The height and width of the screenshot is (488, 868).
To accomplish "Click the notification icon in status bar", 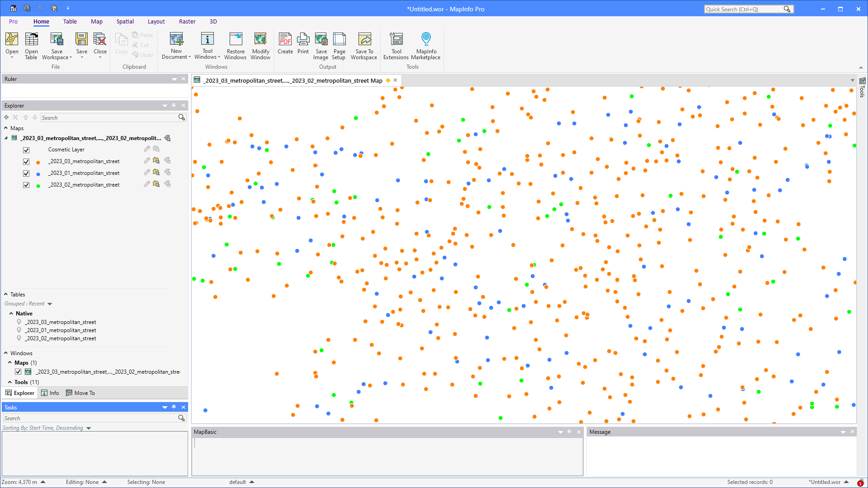I will 860,483.
